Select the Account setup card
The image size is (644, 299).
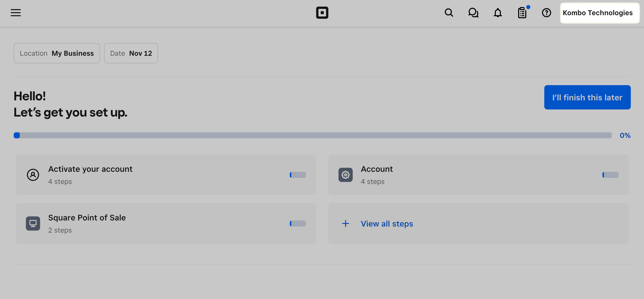(x=478, y=175)
